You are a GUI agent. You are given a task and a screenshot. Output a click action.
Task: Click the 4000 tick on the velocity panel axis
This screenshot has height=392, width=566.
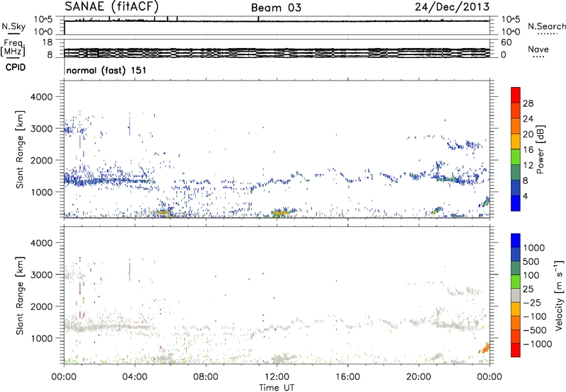[41, 243]
